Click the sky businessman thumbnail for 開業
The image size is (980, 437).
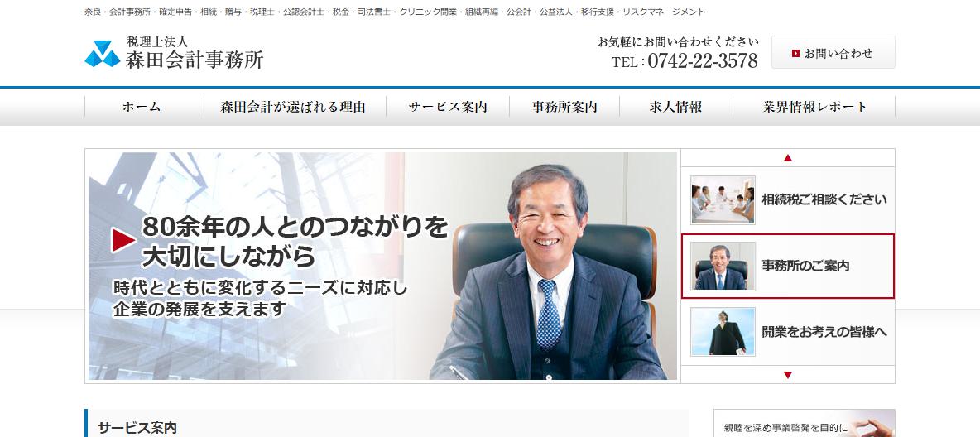[723, 332]
